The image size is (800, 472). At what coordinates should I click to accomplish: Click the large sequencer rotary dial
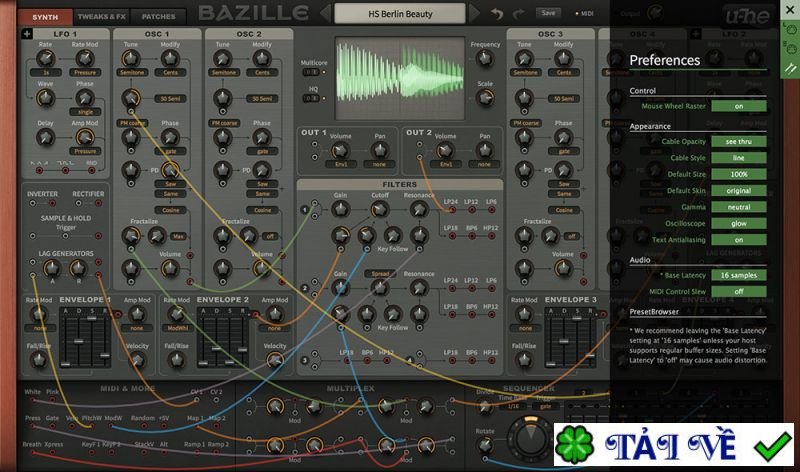coord(531,437)
